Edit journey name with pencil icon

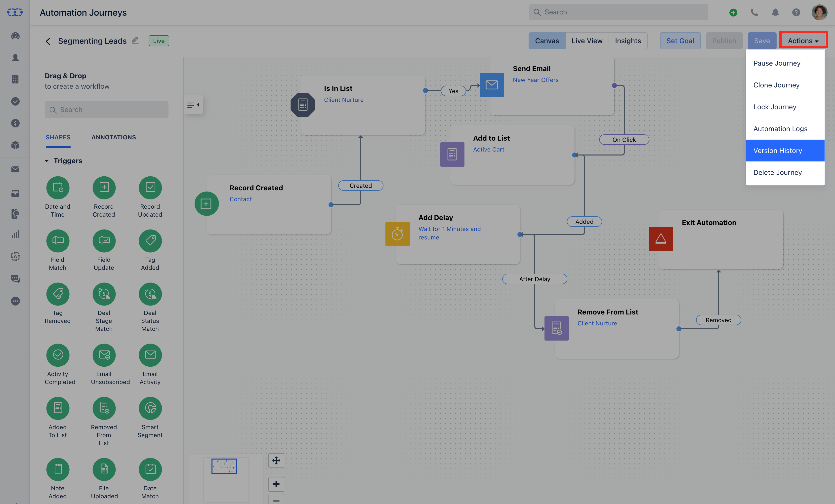135,40
